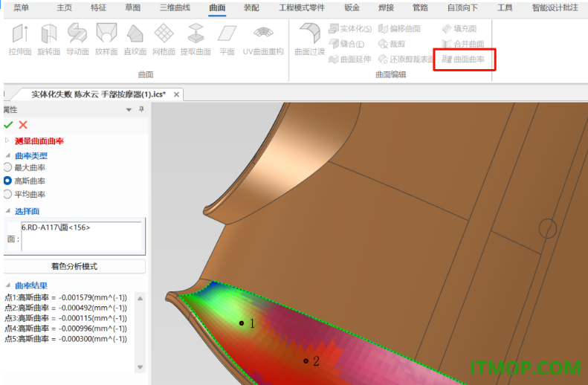The width and height of the screenshot is (588, 385).
Task: Select 点2 result -0.000492 row
Action: point(65,308)
